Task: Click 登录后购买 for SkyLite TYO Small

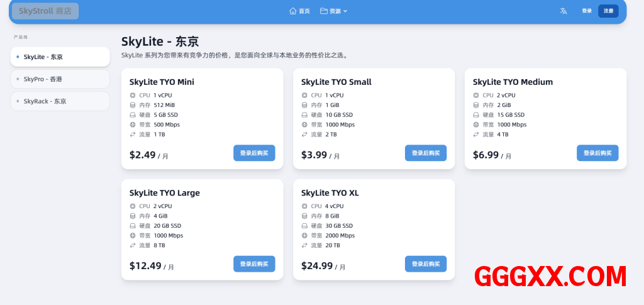Action: pyautogui.click(x=426, y=153)
